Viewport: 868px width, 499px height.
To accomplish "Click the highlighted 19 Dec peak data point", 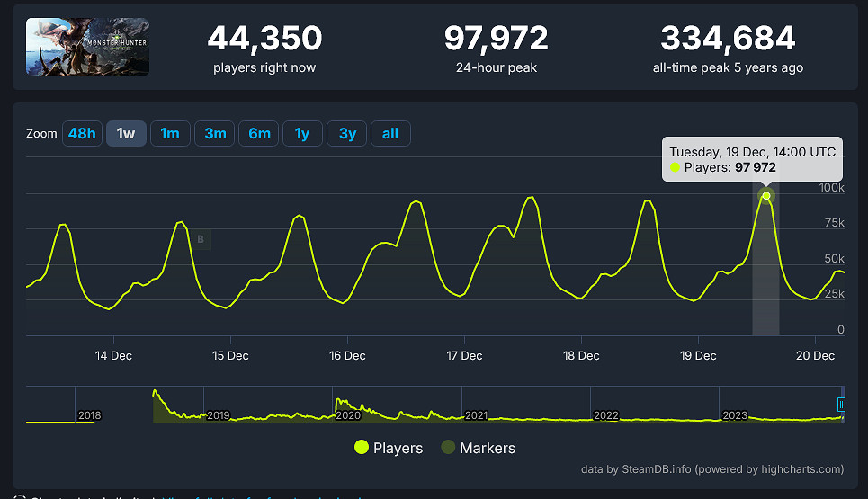I will [766, 195].
